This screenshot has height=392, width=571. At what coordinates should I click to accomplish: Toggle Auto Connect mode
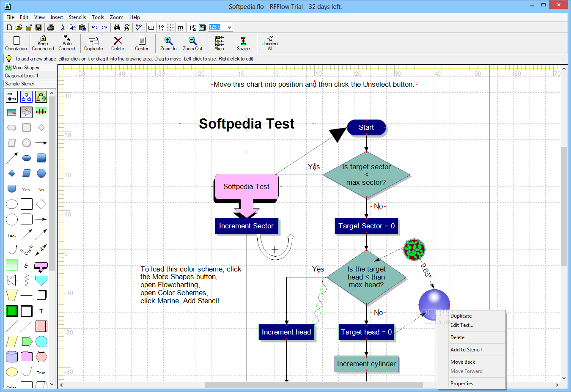[x=67, y=44]
